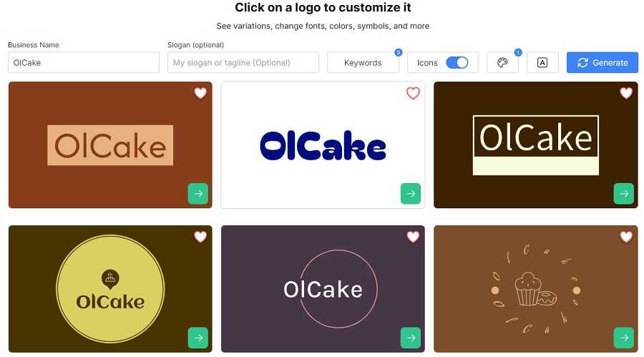Favorite the orange-brown OlCake logo with heart
Image resolution: width=644 pixels, height=357 pixels.
[200, 93]
